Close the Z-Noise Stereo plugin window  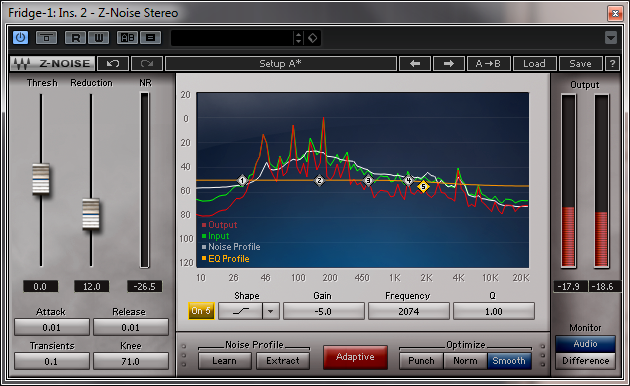pyautogui.click(x=615, y=14)
